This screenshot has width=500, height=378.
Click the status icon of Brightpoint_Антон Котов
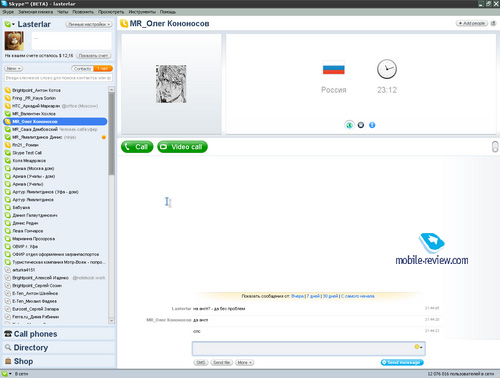tap(8, 90)
